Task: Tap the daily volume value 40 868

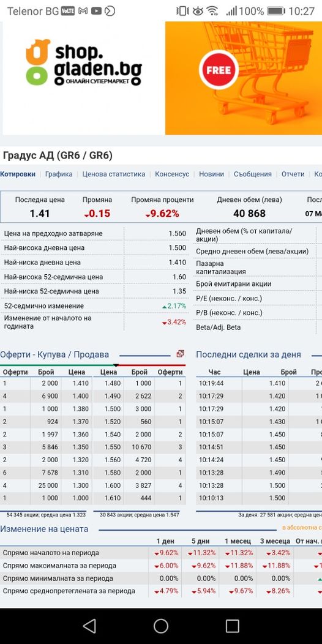Action: (x=249, y=214)
